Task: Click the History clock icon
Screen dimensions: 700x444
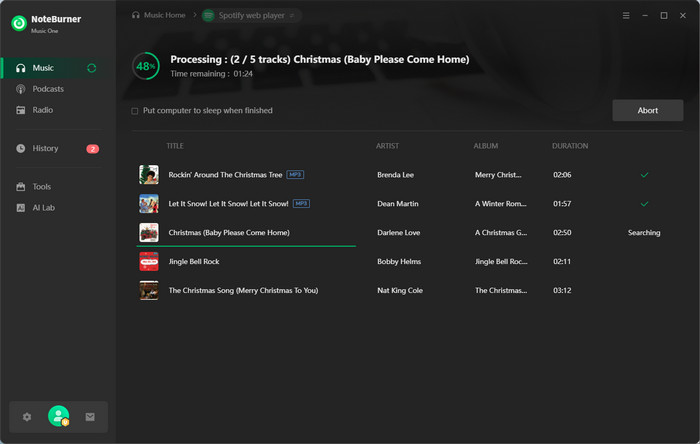Action: tap(21, 148)
